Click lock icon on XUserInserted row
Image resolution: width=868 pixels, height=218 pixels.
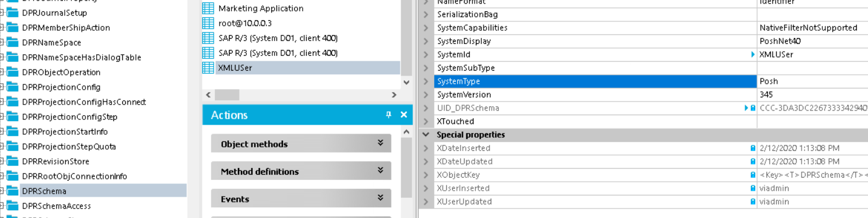point(753,188)
